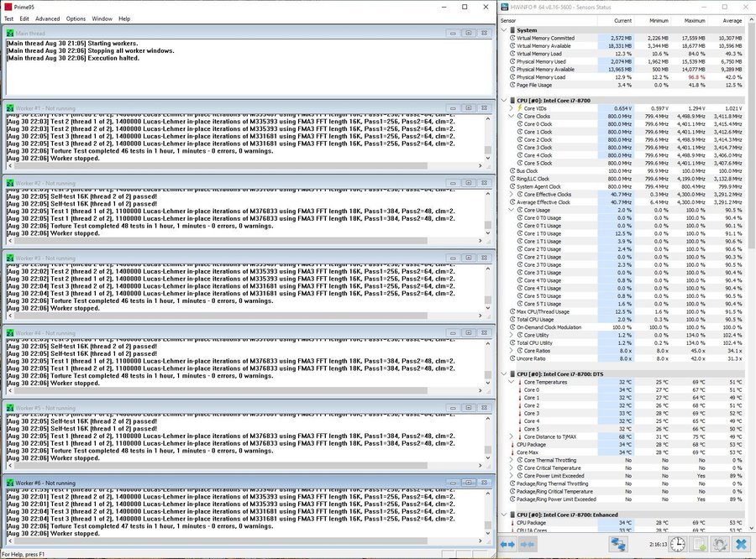Click the Prime95 red title bar icon
The image size is (756, 559).
[x=8, y=7]
